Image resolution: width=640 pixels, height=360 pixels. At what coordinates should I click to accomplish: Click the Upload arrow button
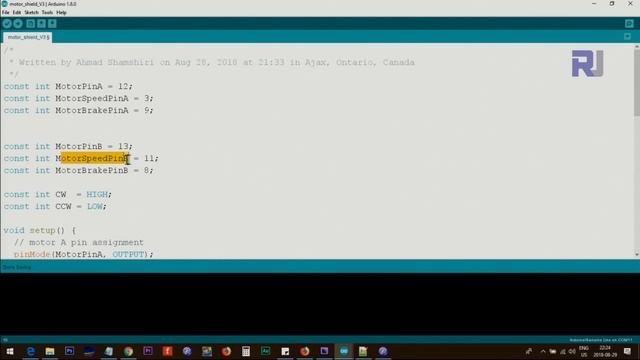tap(18, 24)
